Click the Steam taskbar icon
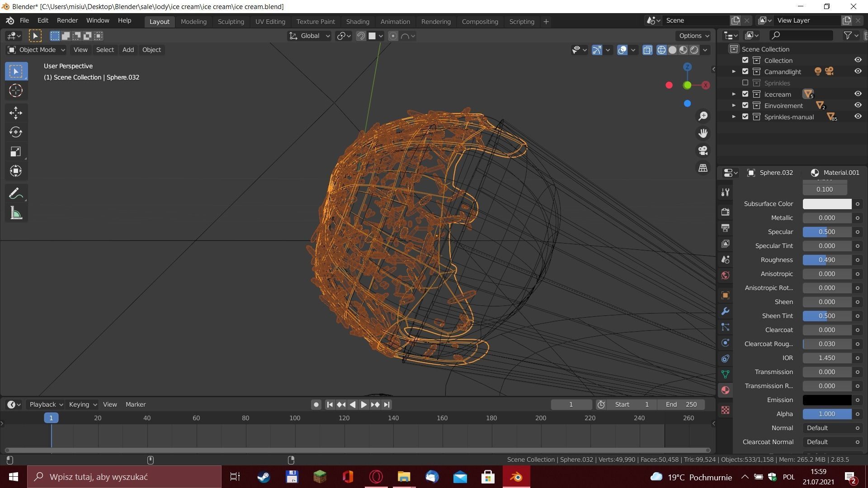The image size is (868, 488). click(x=264, y=477)
